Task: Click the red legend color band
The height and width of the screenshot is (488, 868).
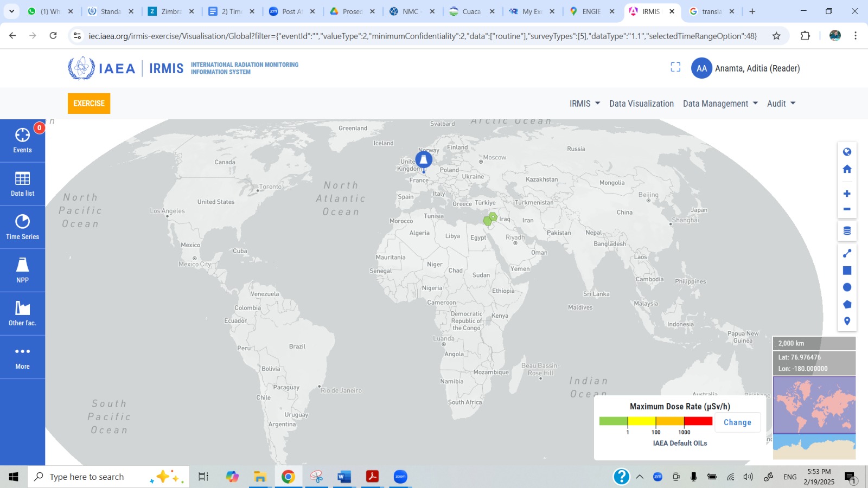Action: click(698, 421)
